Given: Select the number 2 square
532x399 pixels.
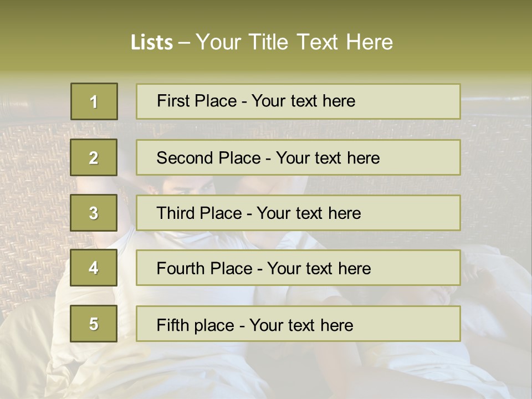Looking at the screenshot, I should click(x=94, y=157).
